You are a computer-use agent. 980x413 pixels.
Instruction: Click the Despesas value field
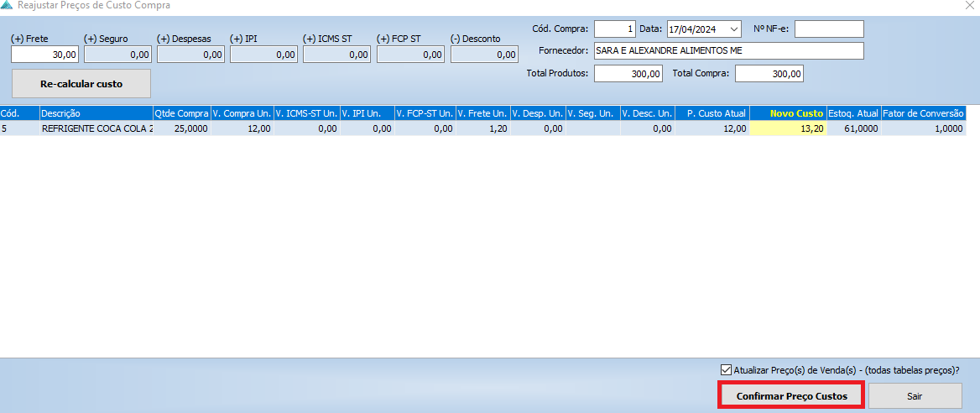(x=190, y=55)
